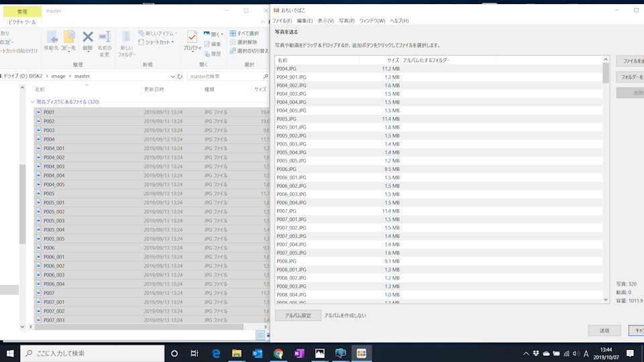Select P004.JPG row in send list
This screenshot has width=644, height=362.
(439, 68)
